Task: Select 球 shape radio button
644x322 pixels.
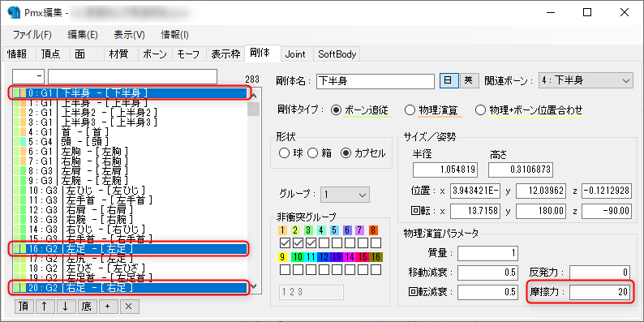Action: [291, 153]
